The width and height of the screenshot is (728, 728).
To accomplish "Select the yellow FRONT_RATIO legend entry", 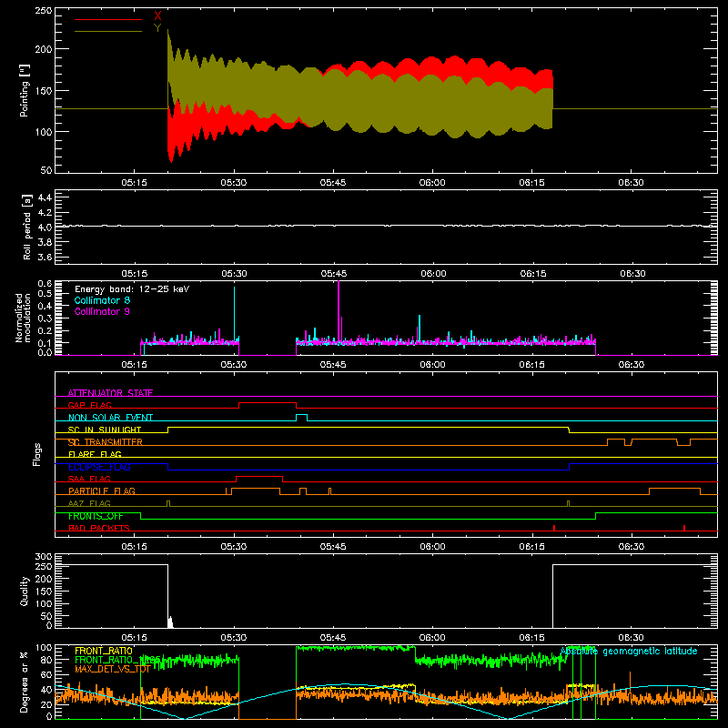I will pyautogui.click(x=104, y=651).
